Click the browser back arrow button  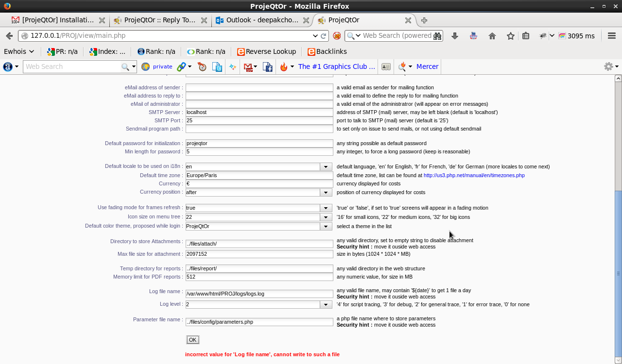coord(9,35)
